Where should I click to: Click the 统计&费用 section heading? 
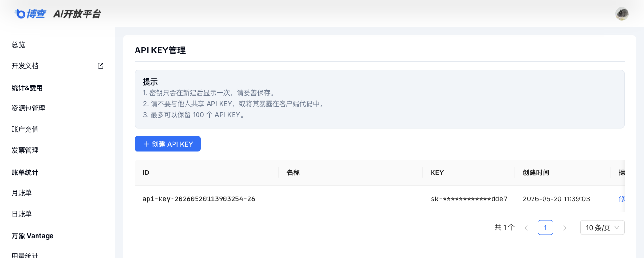pyautogui.click(x=27, y=88)
